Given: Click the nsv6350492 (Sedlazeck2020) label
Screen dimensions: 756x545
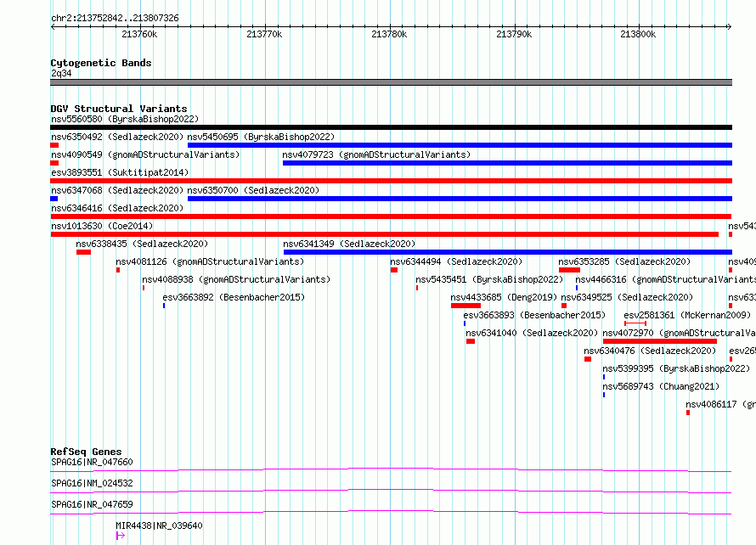Looking at the screenshot, I should point(117,137).
